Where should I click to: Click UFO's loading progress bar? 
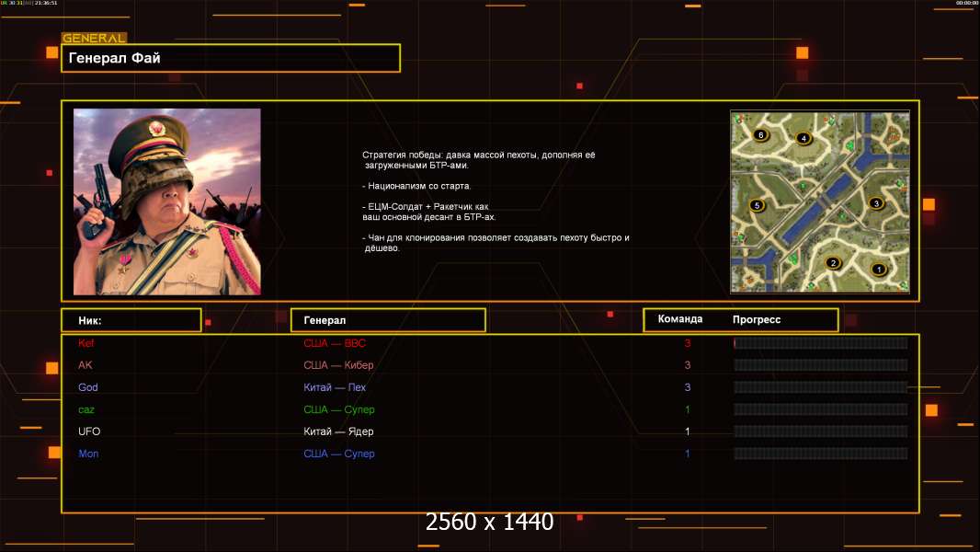[x=821, y=431]
